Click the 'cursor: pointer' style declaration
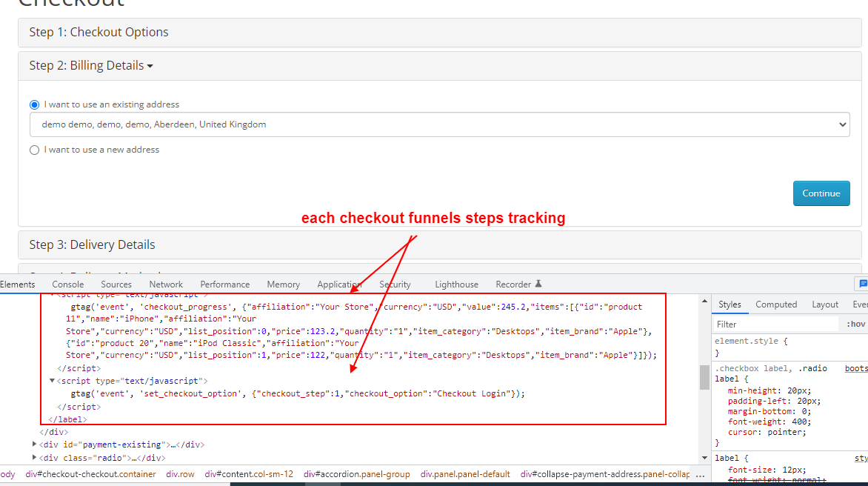 [767, 433]
